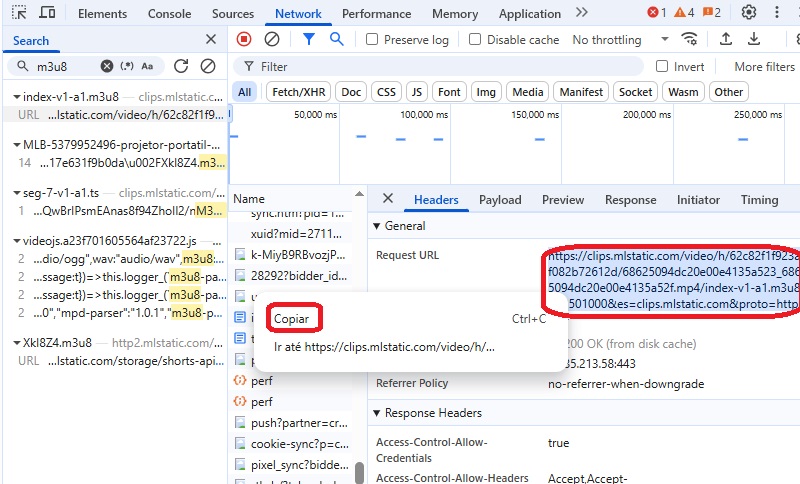Click the red error count icon
800x484 pixels.
pyautogui.click(x=652, y=13)
